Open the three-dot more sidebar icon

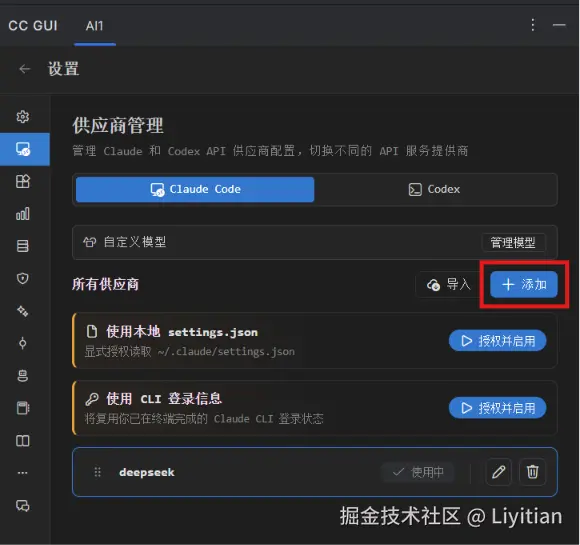point(23,473)
